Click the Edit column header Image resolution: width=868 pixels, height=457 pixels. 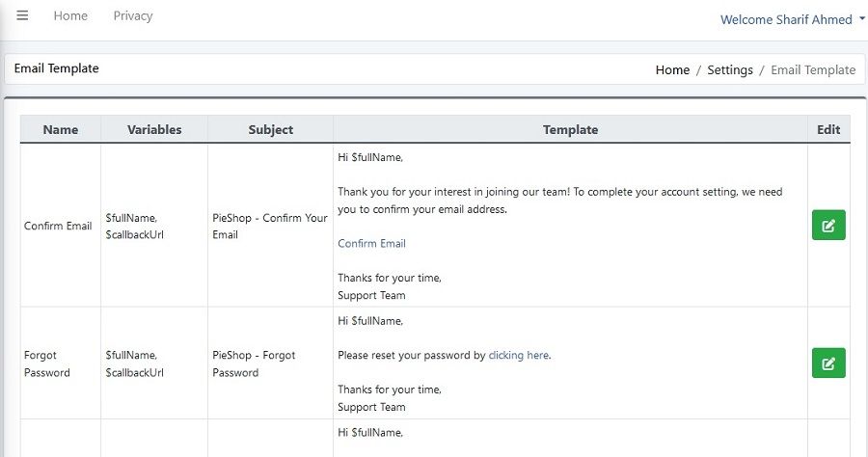pyautogui.click(x=828, y=129)
